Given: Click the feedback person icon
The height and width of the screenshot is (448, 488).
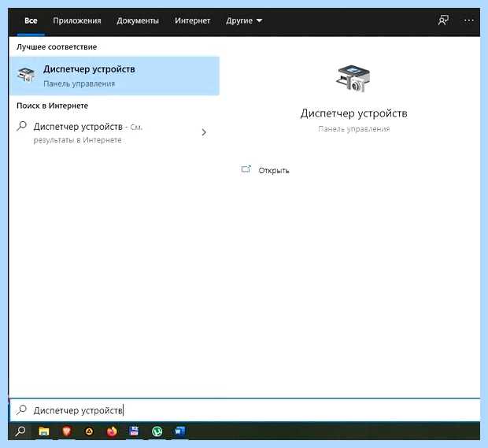Looking at the screenshot, I should [443, 20].
